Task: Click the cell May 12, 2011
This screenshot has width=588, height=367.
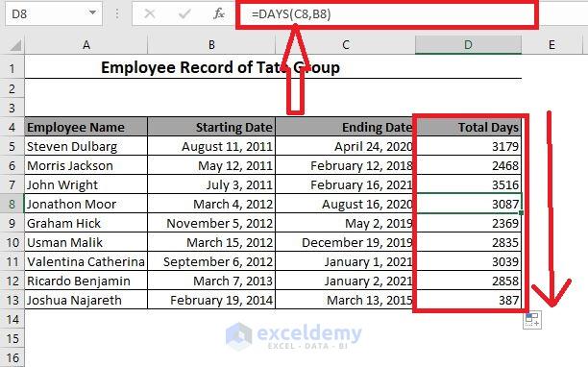Action: click(211, 165)
